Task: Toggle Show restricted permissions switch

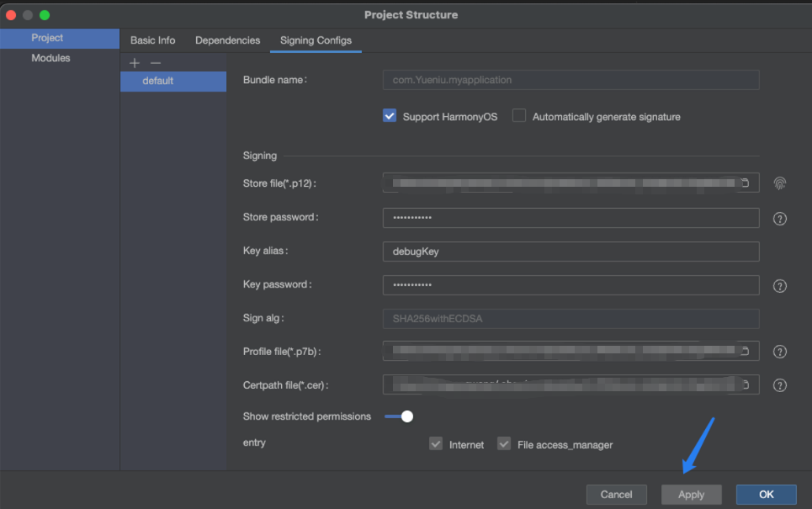Action: click(399, 416)
